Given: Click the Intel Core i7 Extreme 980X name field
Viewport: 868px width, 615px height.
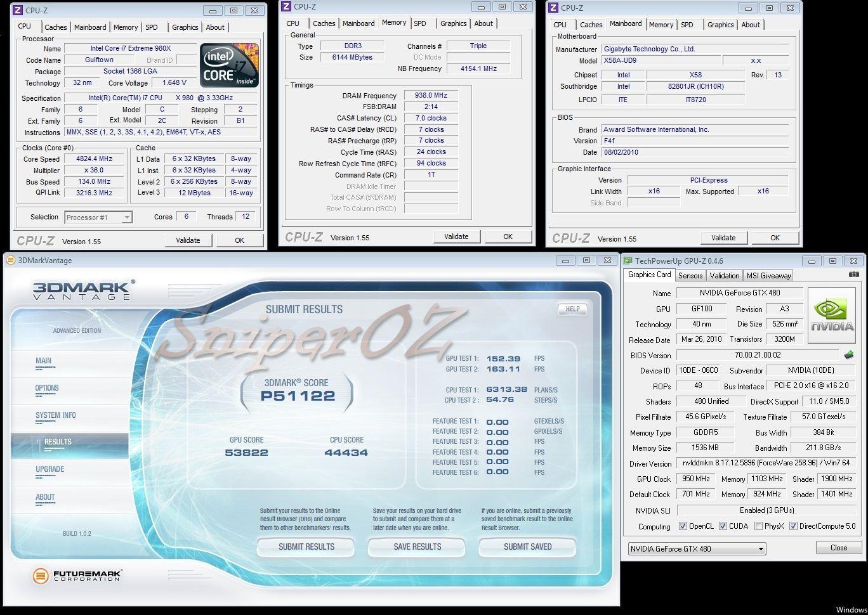Looking at the screenshot, I should [130, 48].
